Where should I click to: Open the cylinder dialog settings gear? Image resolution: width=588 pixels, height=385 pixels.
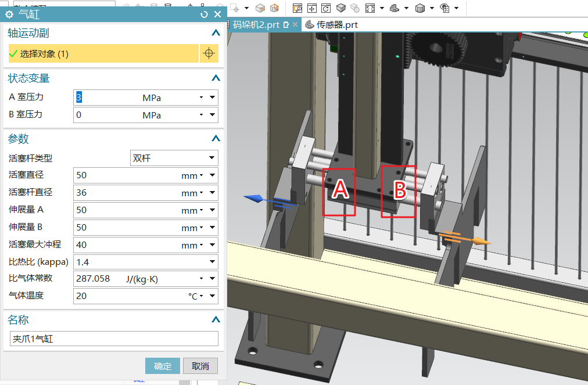[9, 15]
